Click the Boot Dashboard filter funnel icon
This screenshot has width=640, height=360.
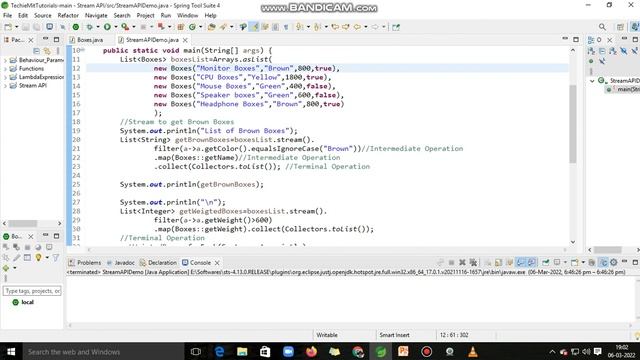click(x=56, y=258)
